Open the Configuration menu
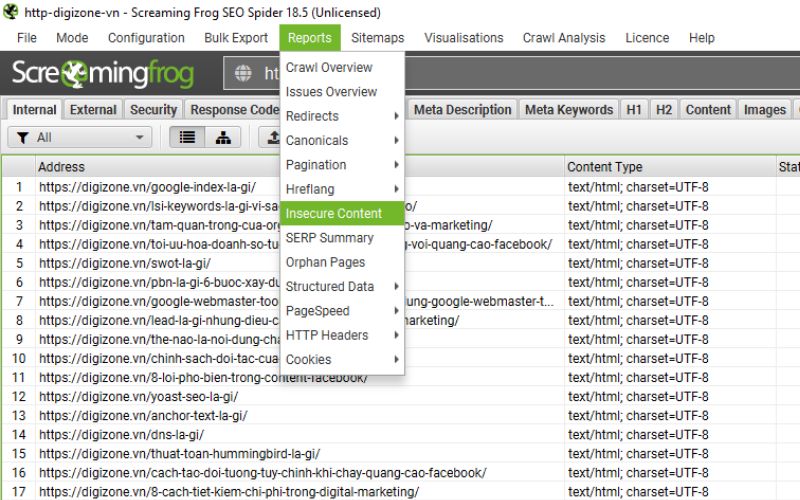 146,38
